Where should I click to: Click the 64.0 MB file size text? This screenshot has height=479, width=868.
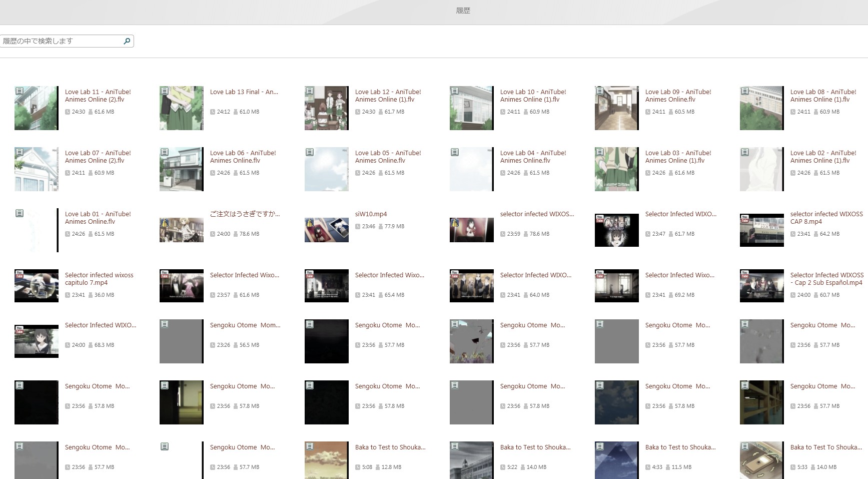(x=540, y=295)
